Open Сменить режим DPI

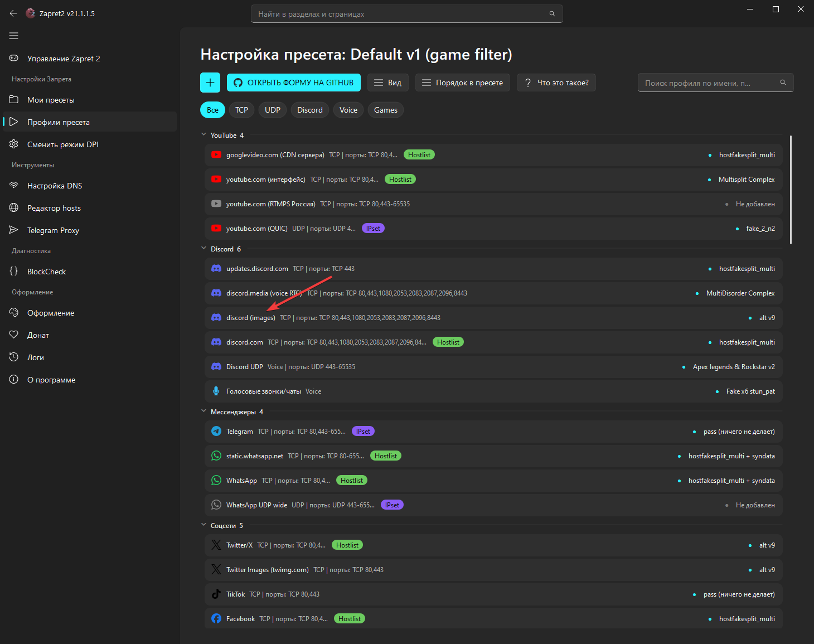coord(90,144)
